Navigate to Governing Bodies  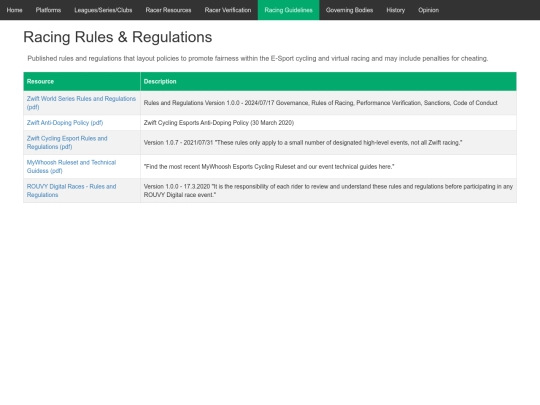click(x=350, y=10)
